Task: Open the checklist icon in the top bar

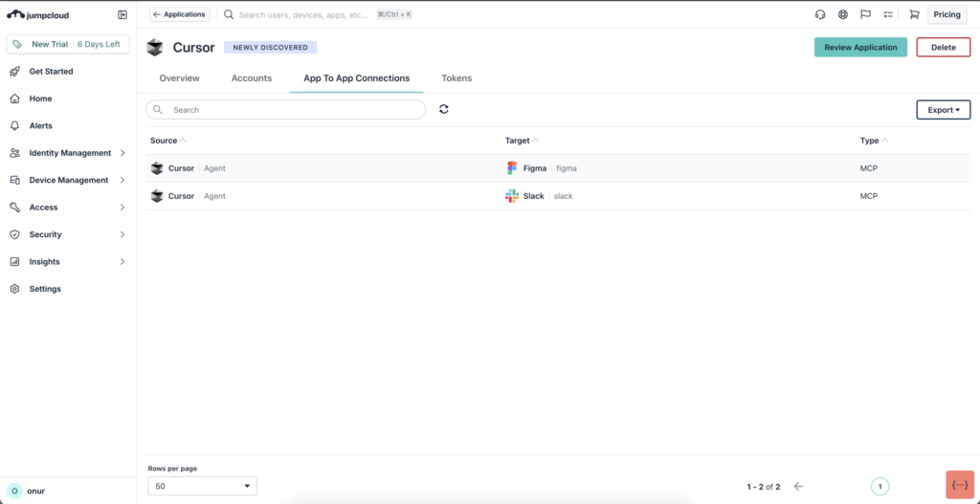Action: [888, 14]
